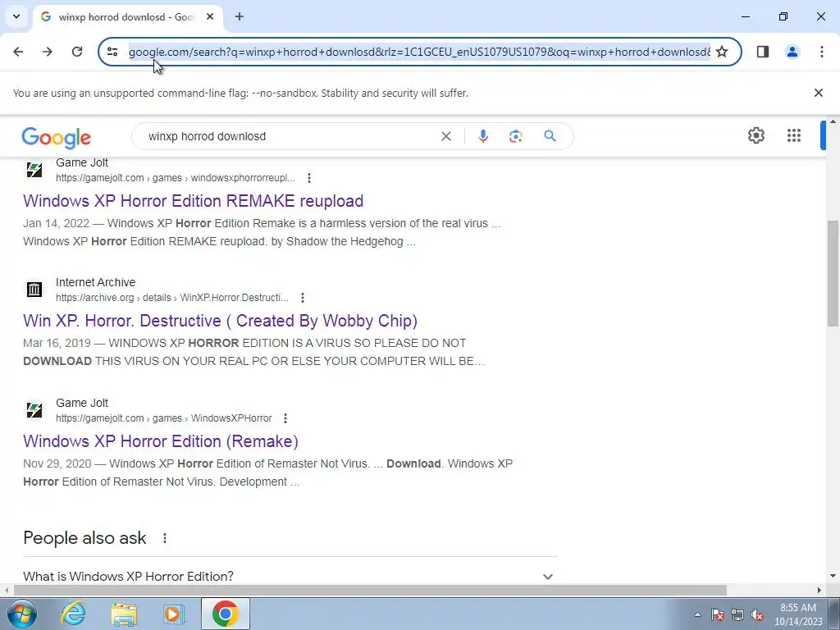Show hidden system tray icons

[x=697, y=614]
